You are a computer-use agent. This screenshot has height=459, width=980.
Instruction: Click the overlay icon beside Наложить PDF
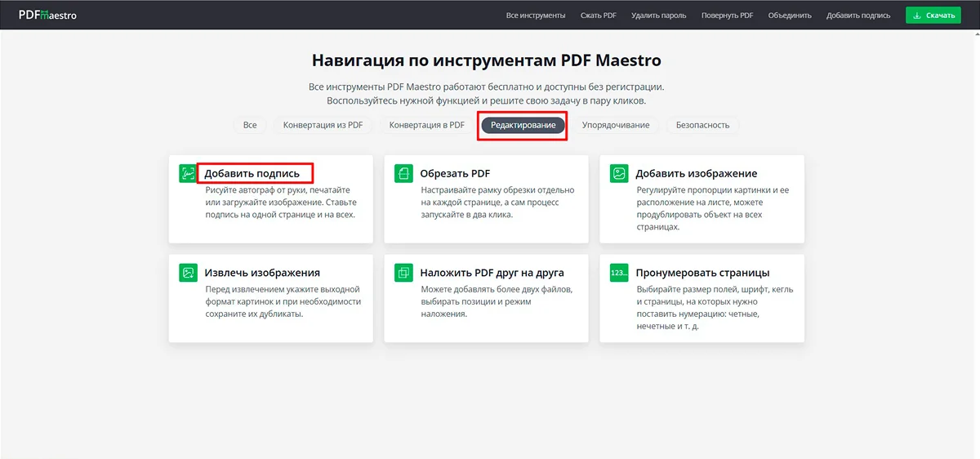(404, 273)
